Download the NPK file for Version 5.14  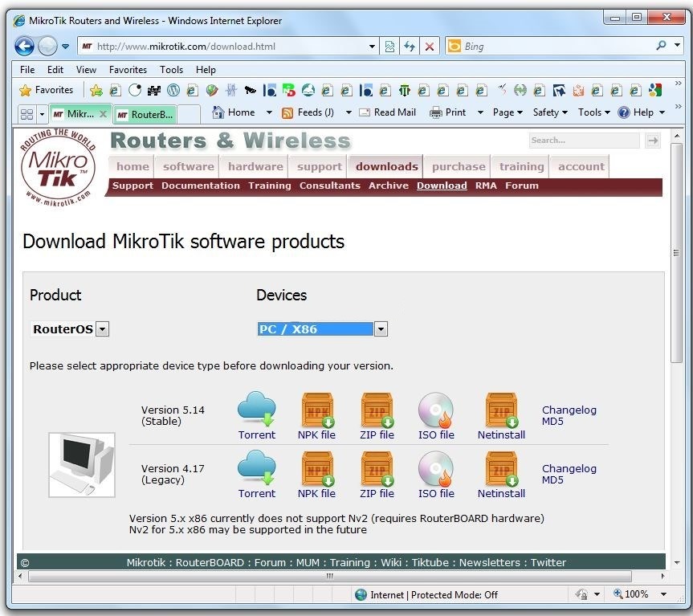317,410
